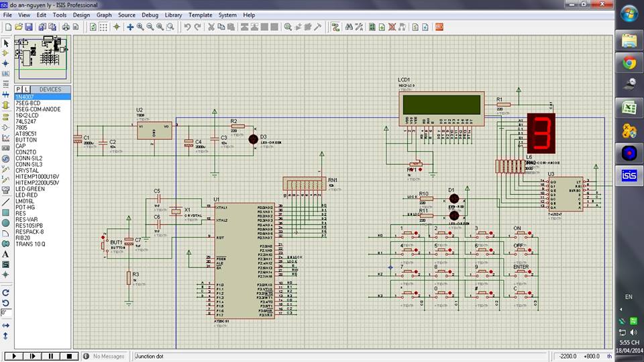Select LED-GREEN in the devices list
644x362 pixels.
[30, 189]
